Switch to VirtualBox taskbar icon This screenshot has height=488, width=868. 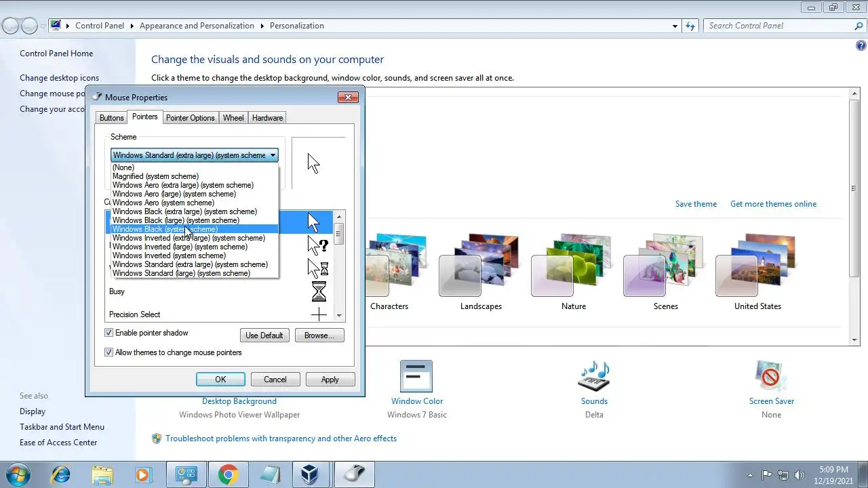pyautogui.click(x=311, y=474)
